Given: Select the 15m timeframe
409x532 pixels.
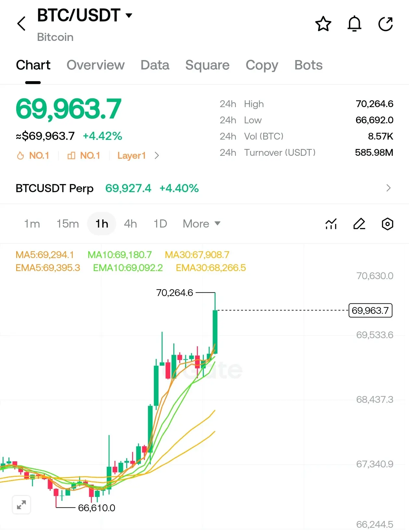Looking at the screenshot, I should click(x=68, y=224).
